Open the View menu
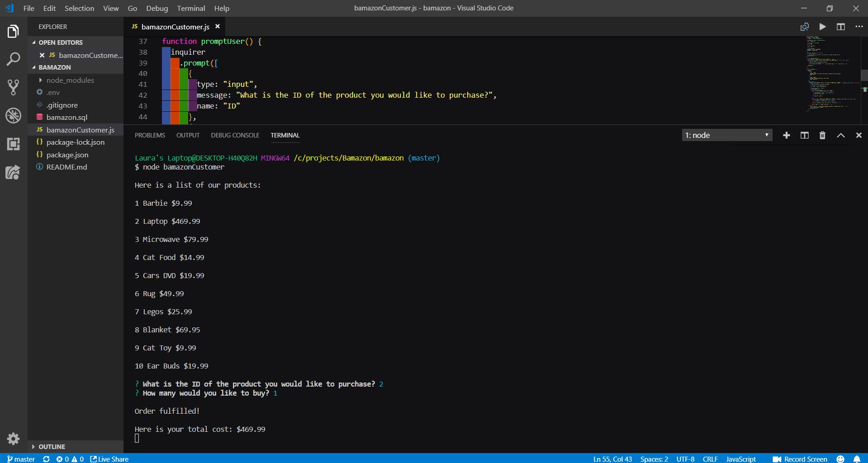 (x=111, y=8)
